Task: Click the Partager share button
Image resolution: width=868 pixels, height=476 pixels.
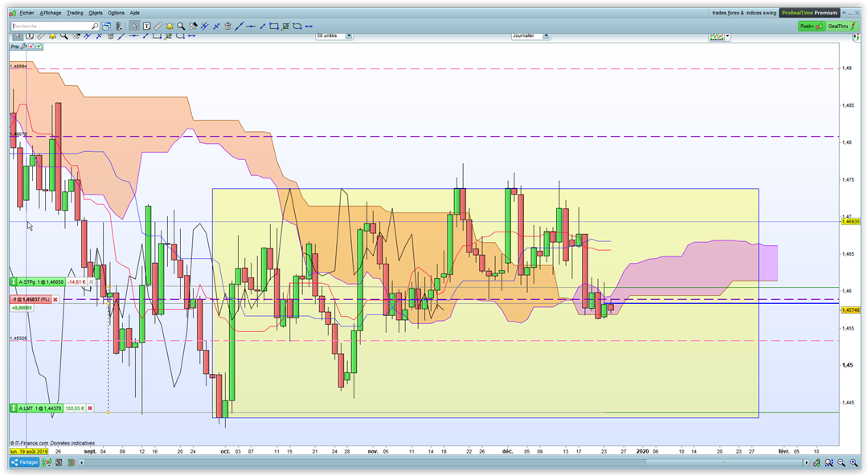Action: pos(24,462)
